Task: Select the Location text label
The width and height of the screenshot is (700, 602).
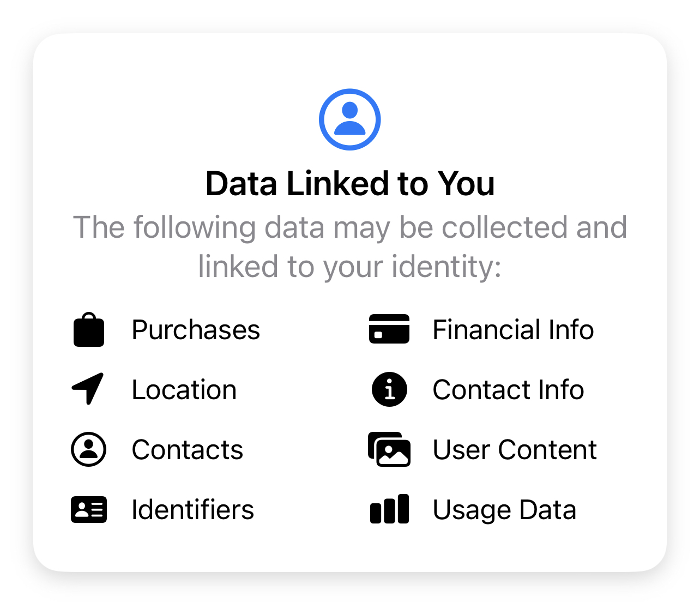Action: click(x=184, y=390)
